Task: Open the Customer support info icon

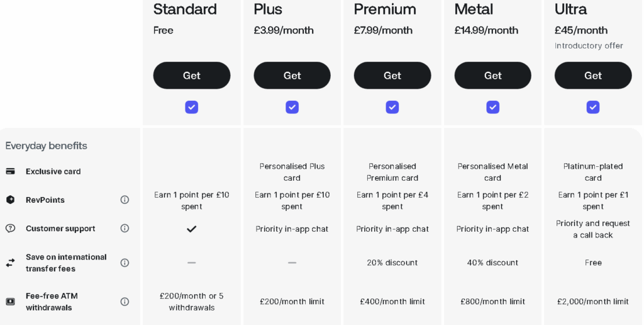Action: coord(125,229)
